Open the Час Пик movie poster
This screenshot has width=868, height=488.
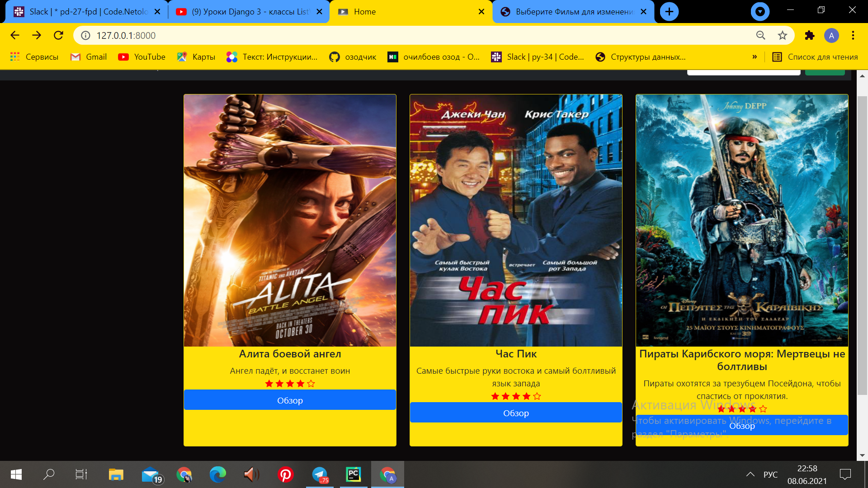(516, 221)
